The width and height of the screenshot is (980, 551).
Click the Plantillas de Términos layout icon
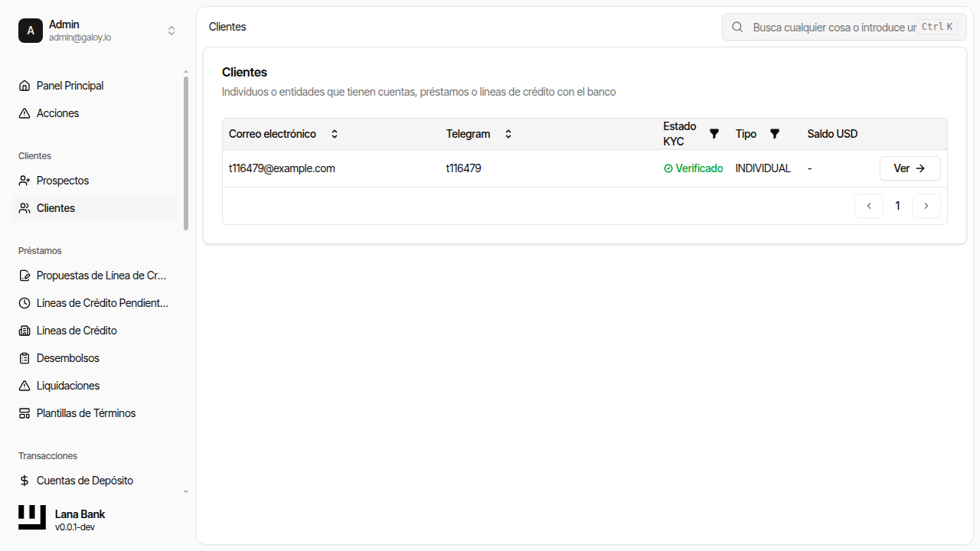pos(24,413)
